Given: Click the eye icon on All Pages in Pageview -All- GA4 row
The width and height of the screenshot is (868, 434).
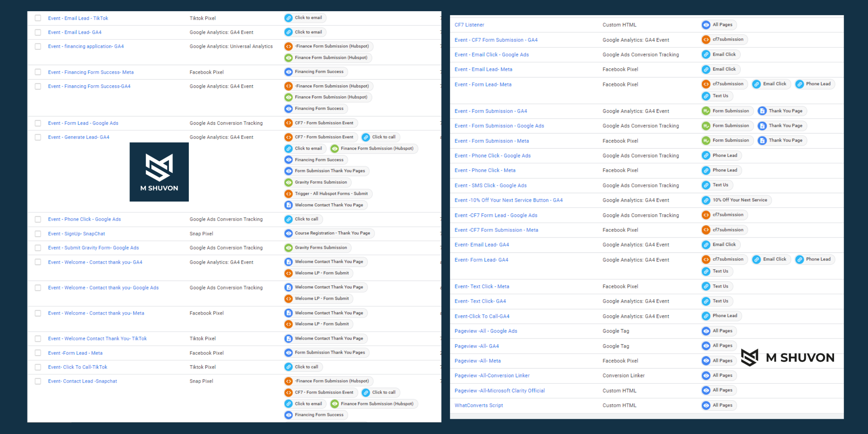Looking at the screenshot, I should (x=706, y=346).
